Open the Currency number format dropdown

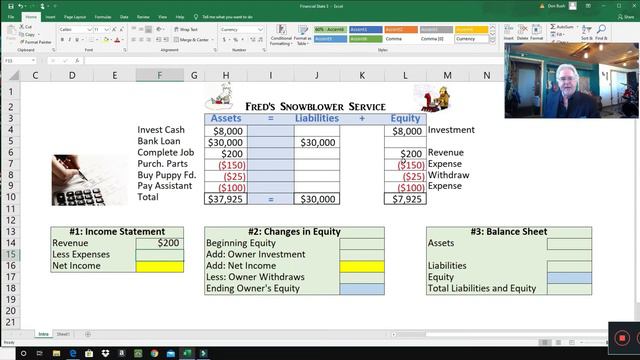coord(260,29)
